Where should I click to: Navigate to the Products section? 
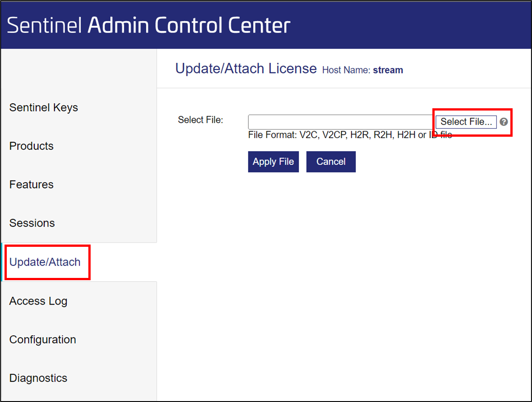pyautogui.click(x=31, y=146)
